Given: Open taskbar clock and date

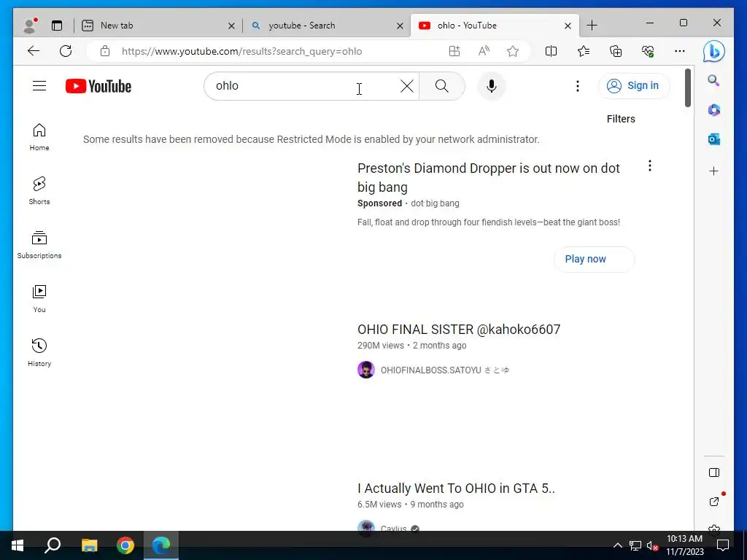Looking at the screenshot, I should (684, 545).
